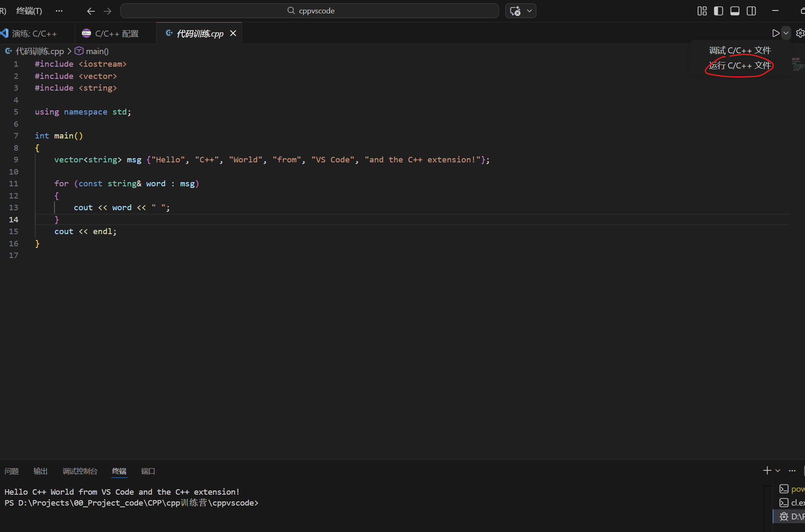Choose 运行 C/C++ 文件 from the menu

pos(740,65)
